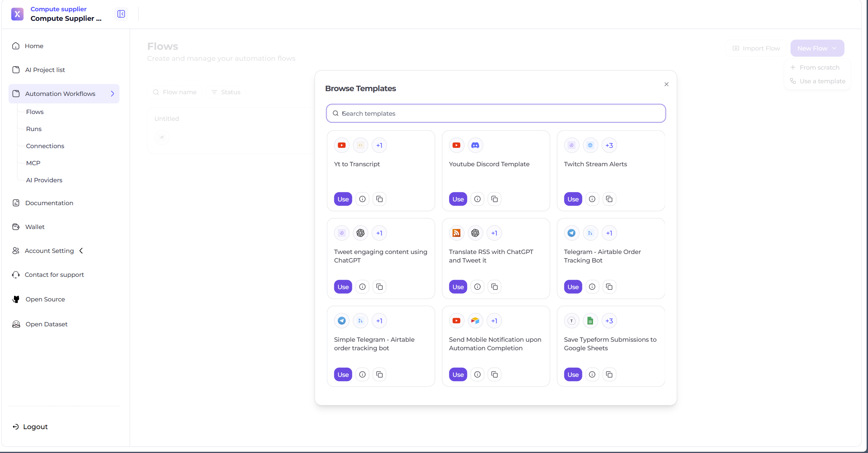Copy the Youtube Discord Template

[494, 199]
